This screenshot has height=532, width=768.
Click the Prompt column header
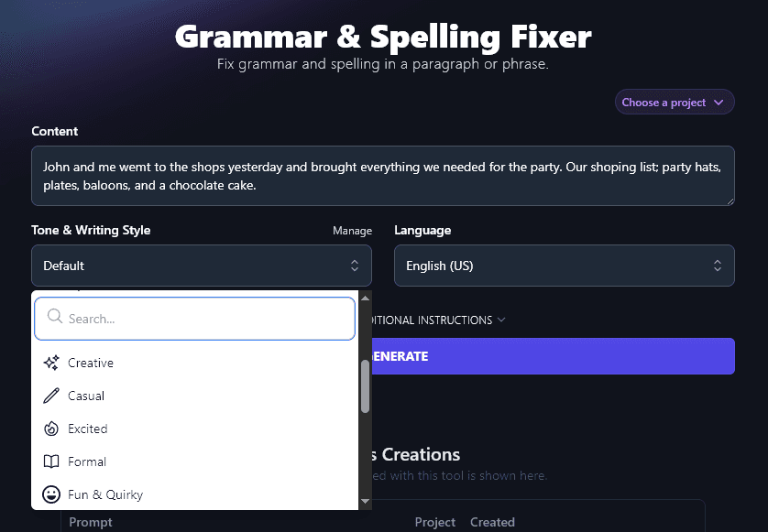91,522
